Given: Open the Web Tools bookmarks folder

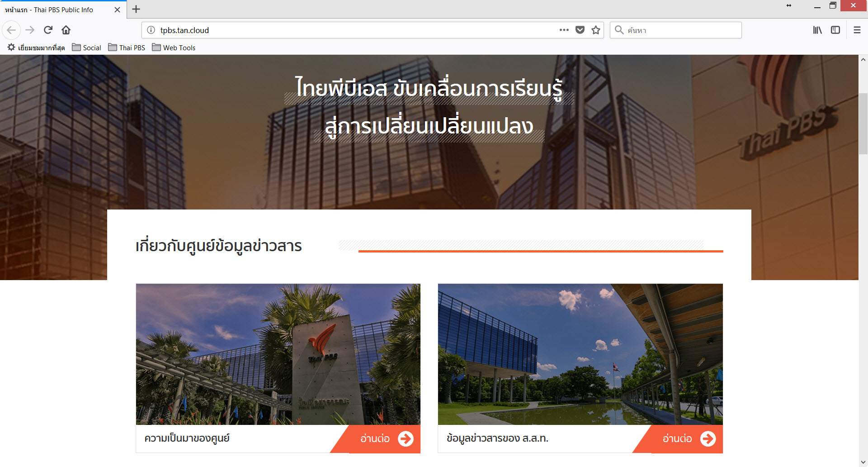Looking at the screenshot, I should coord(174,48).
